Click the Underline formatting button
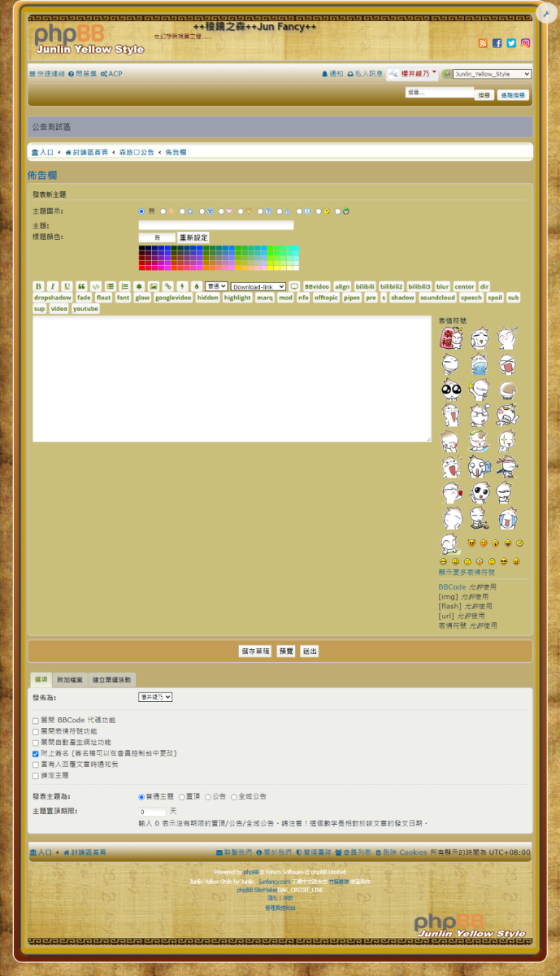This screenshot has height=976, width=560. click(x=67, y=286)
